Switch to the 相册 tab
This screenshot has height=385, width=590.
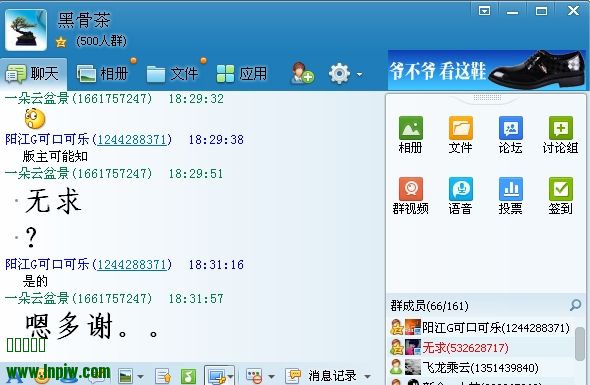coord(102,73)
